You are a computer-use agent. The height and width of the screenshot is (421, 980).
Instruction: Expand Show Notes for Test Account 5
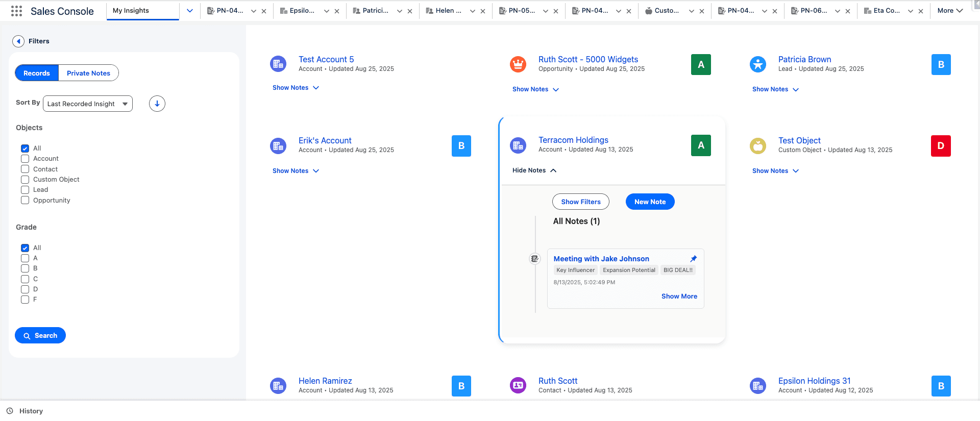(296, 88)
